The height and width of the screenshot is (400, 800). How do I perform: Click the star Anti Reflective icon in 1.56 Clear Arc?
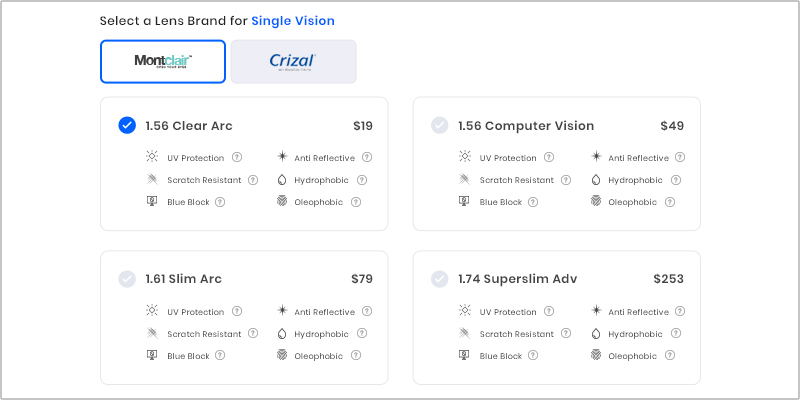tap(282, 156)
